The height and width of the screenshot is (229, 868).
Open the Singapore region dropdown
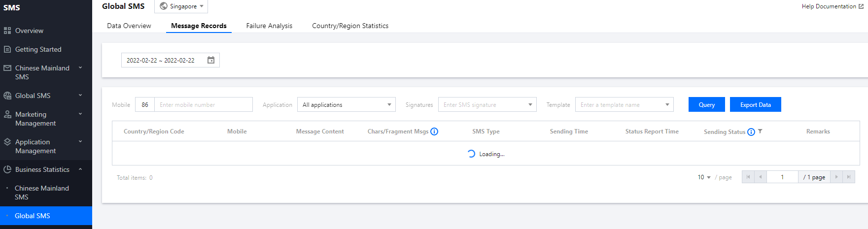point(181,6)
